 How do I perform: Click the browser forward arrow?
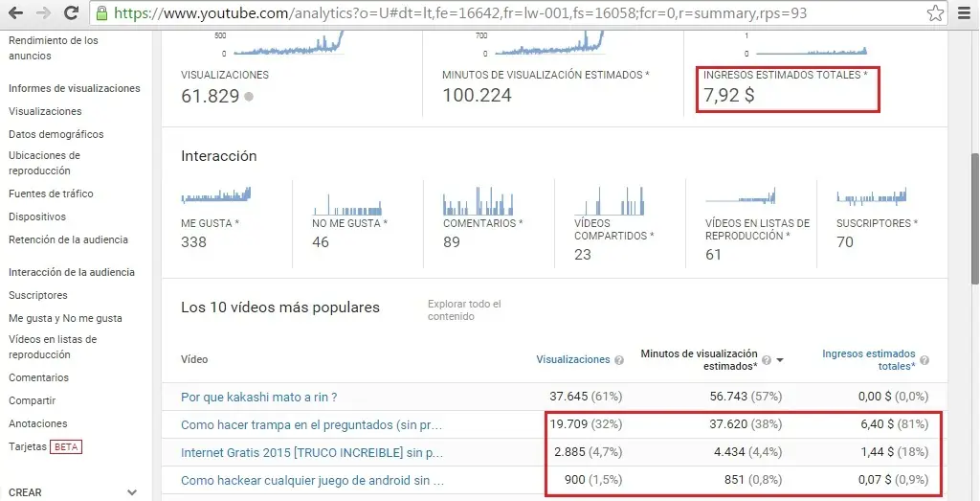43,12
